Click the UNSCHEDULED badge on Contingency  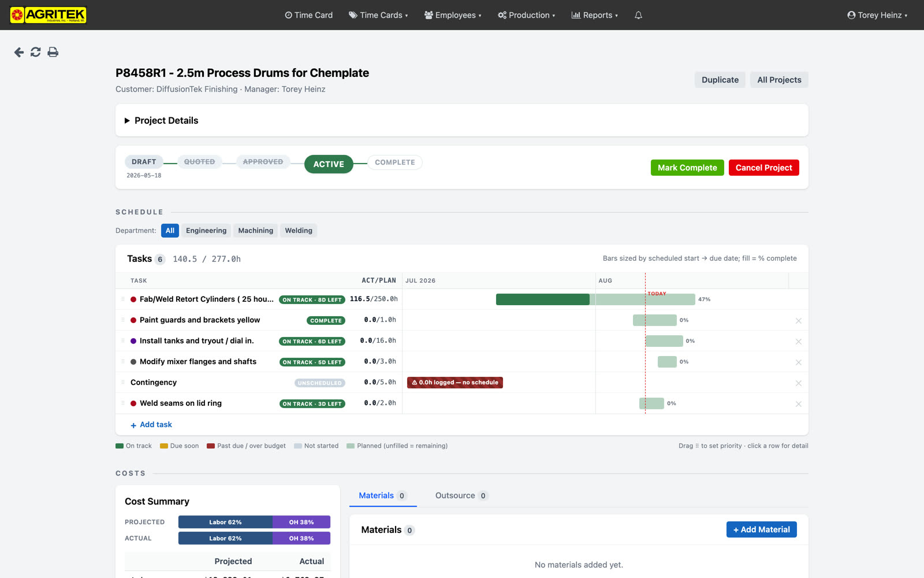[x=320, y=383]
